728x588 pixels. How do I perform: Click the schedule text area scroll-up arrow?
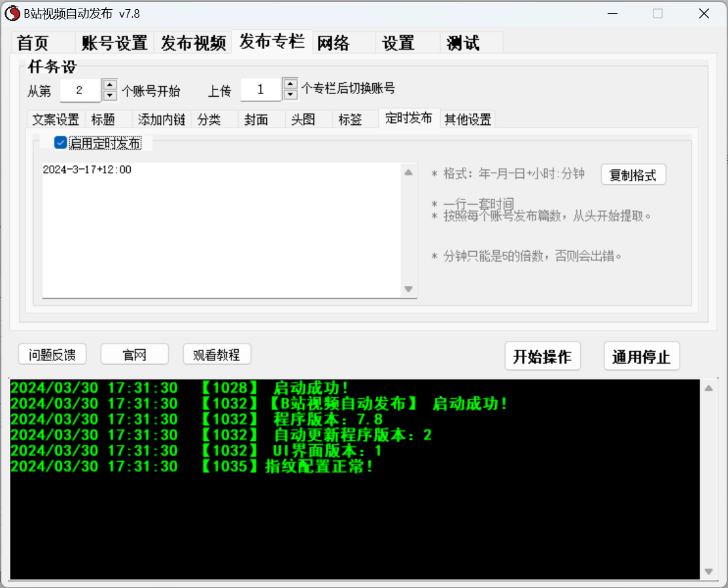click(409, 173)
